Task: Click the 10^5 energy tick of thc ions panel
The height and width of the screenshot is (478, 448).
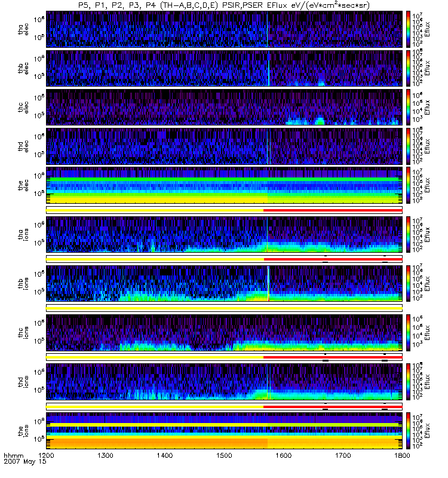Action: pos(39,341)
